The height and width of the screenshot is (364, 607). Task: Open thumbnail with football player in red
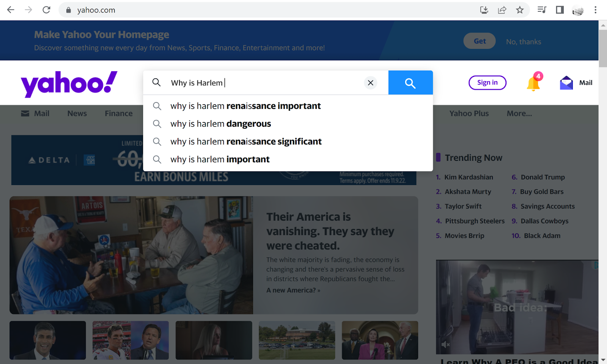tap(131, 340)
